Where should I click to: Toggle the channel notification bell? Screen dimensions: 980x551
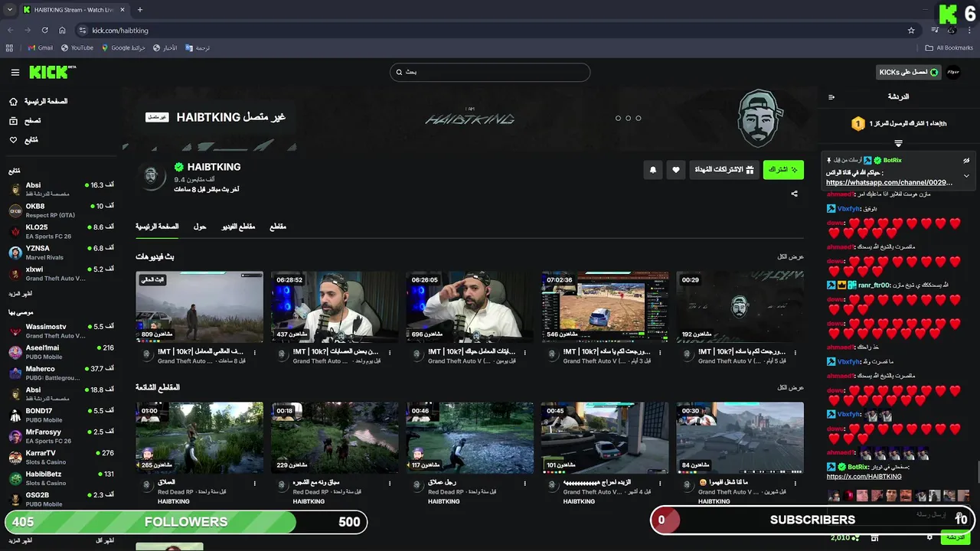pos(653,170)
